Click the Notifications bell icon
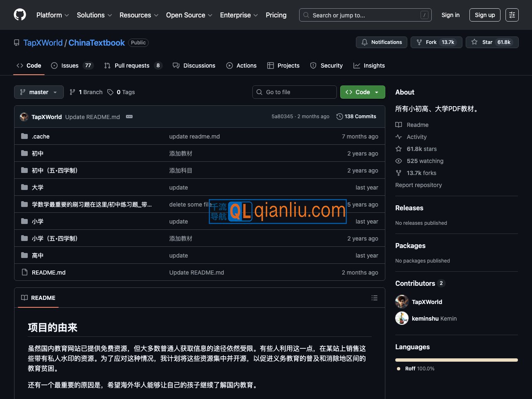The height and width of the screenshot is (399, 532). pos(365,42)
